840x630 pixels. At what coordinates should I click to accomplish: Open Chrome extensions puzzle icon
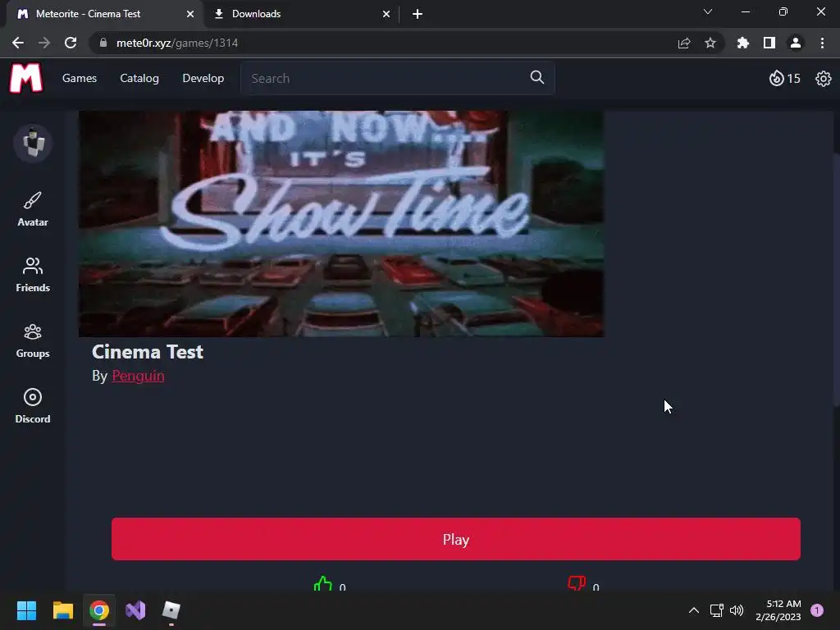(x=742, y=43)
